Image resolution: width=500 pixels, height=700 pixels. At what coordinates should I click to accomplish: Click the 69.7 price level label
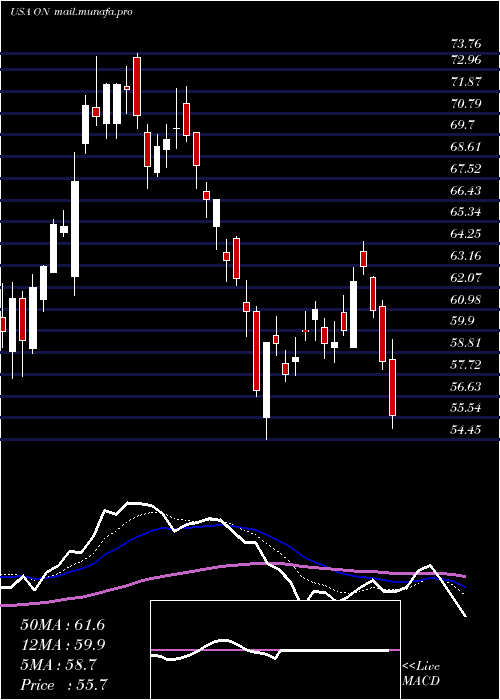[463, 125]
